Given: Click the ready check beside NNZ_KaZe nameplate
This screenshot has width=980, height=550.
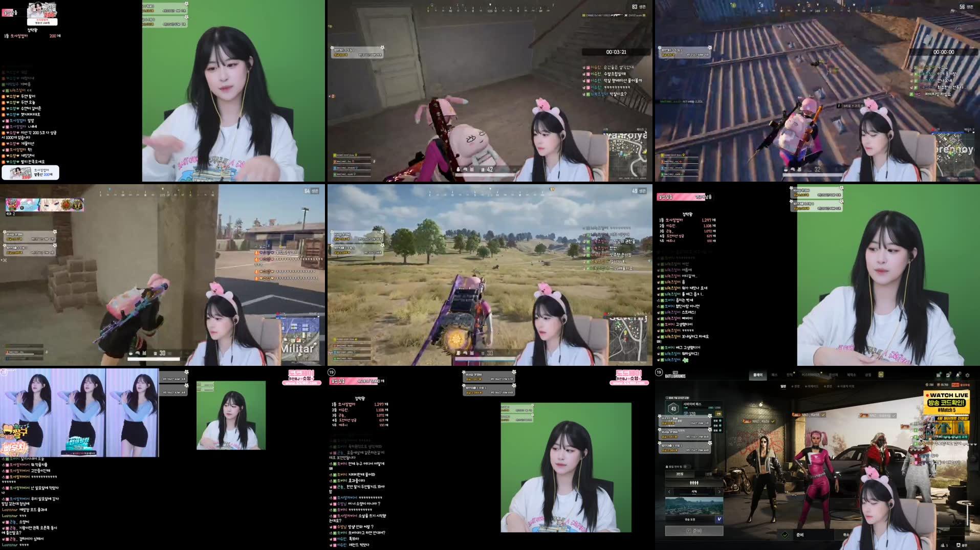Looking at the screenshot, I should tap(773, 422).
